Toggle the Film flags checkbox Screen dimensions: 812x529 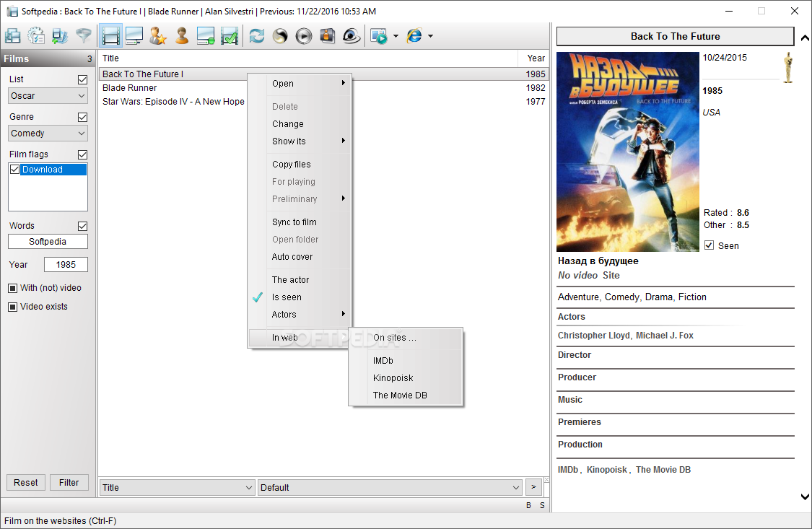click(x=82, y=154)
